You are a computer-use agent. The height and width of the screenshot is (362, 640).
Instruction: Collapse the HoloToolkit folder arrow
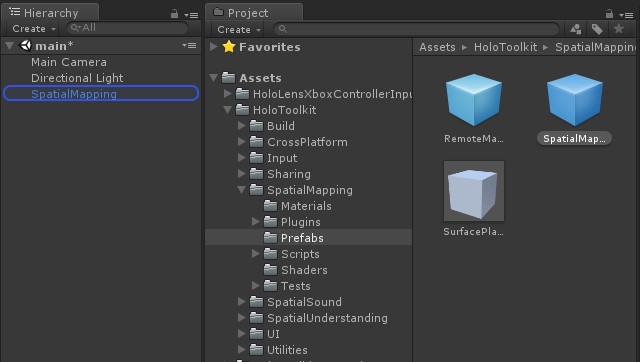[227, 110]
